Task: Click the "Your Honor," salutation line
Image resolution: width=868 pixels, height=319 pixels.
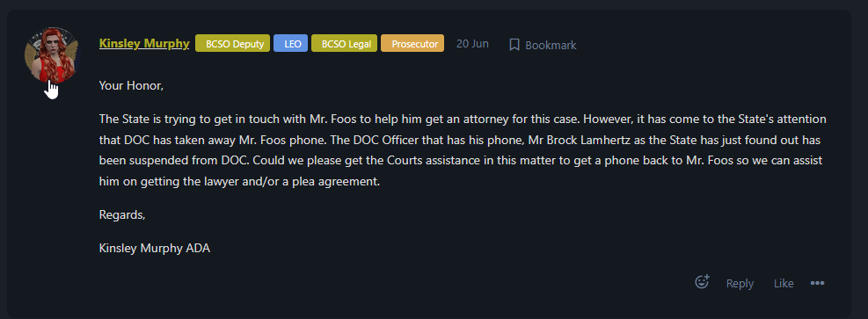Action: tap(131, 86)
